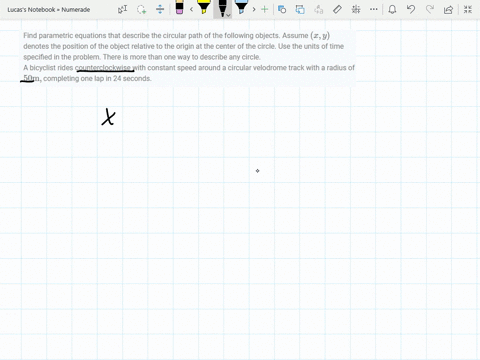
Task: Click the (x, y) math expression
Action: coord(320,36)
